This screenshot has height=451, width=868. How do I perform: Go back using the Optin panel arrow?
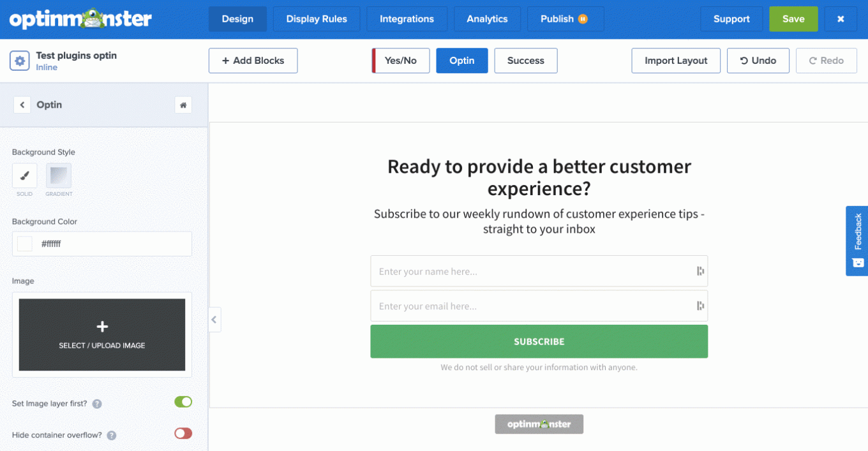pyautogui.click(x=22, y=105)
